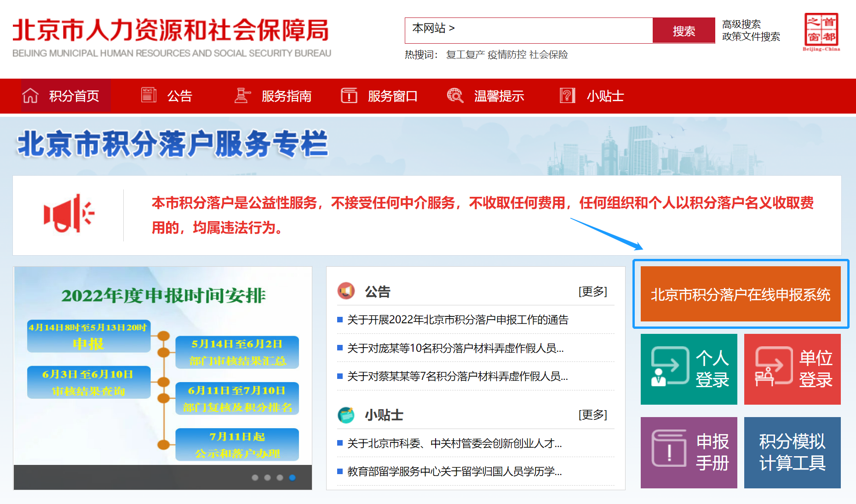Image resolution: width=856 pixels, height=504 pixels.
Task: Click the red megaphone notice icon
Action: [x=69, y=214]
